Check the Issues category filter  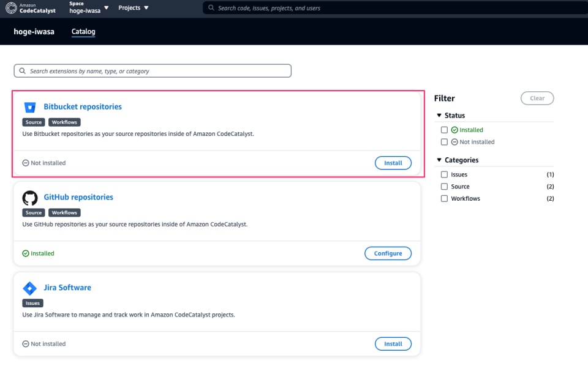(x=444, y=174)
